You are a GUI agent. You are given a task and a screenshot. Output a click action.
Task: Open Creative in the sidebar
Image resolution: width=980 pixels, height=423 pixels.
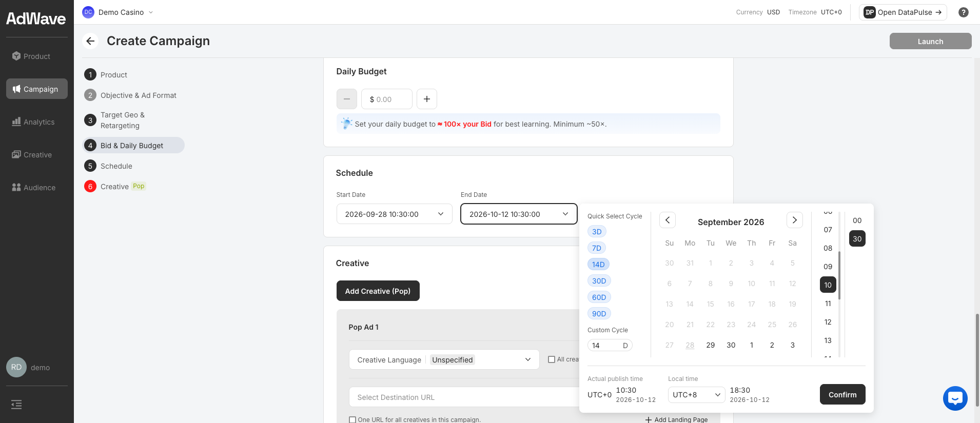[x=37, y=155]
